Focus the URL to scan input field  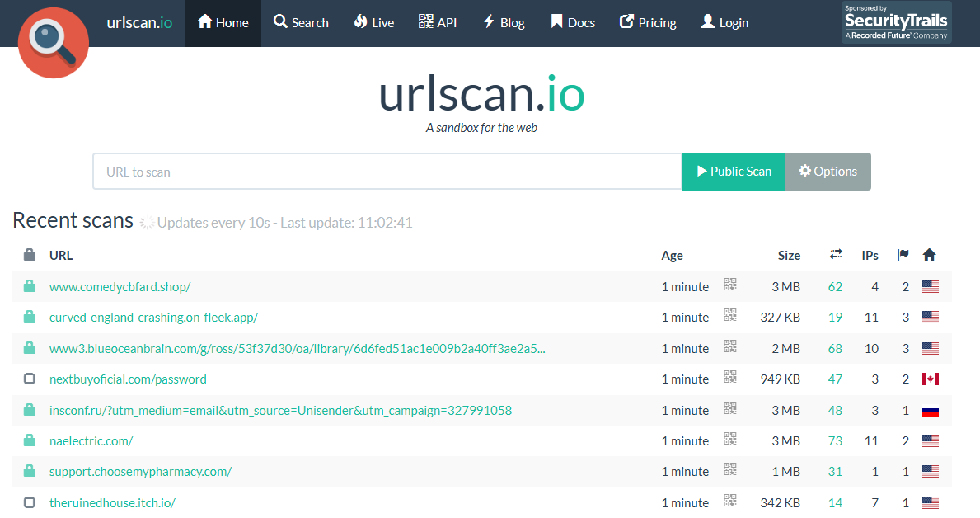(387, 172)
